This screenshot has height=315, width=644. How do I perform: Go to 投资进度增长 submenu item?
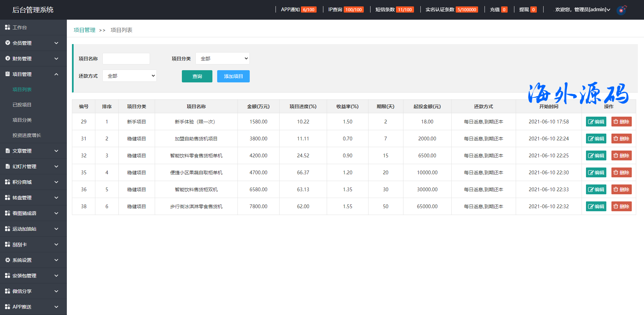pos(27,135)
